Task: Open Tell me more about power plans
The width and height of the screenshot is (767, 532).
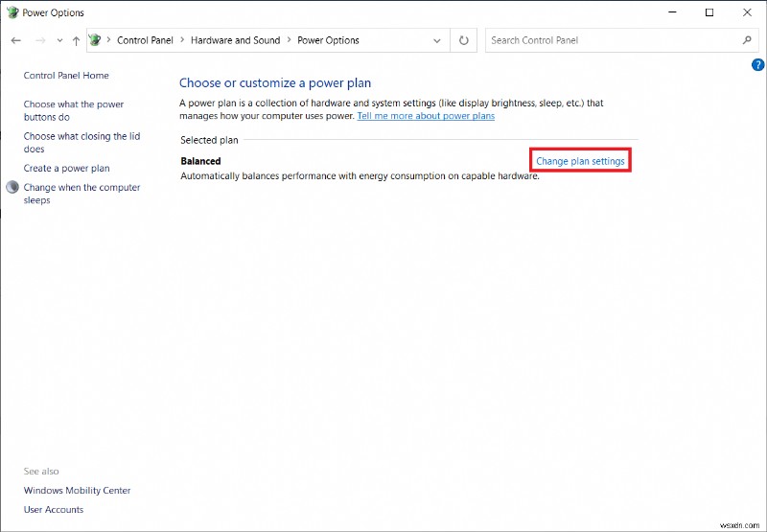Action: (426, 116)
